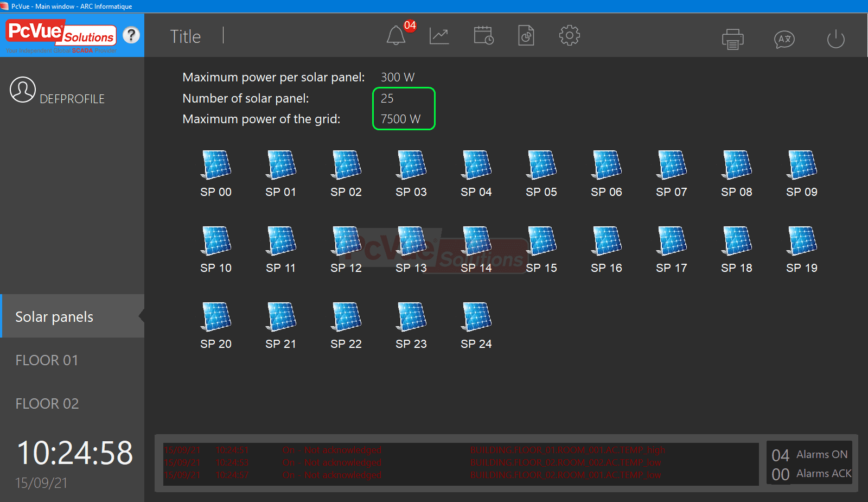Click the printer icon
Image resolution: width=868 pixels, height=502 pixels.
732,39
